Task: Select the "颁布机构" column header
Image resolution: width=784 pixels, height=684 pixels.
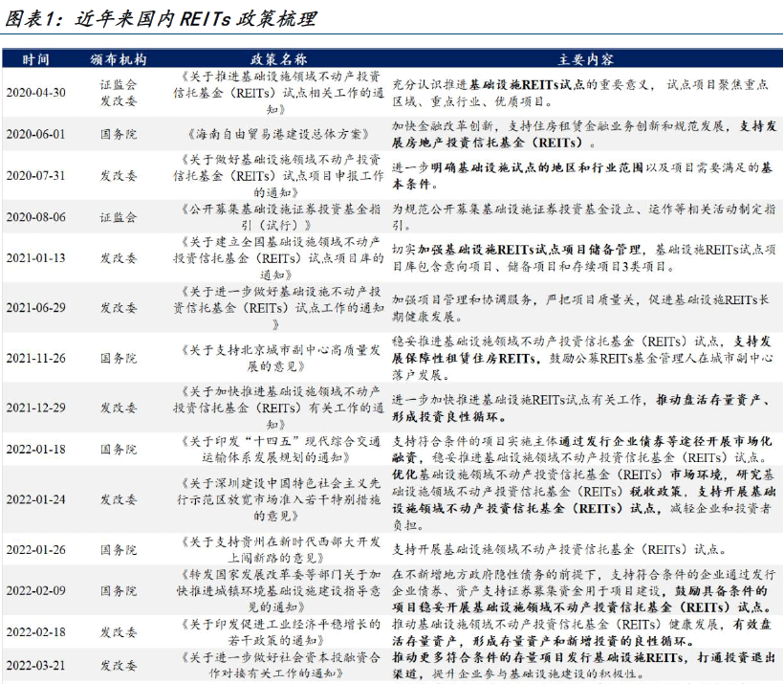Action: [x=119, y=59]
